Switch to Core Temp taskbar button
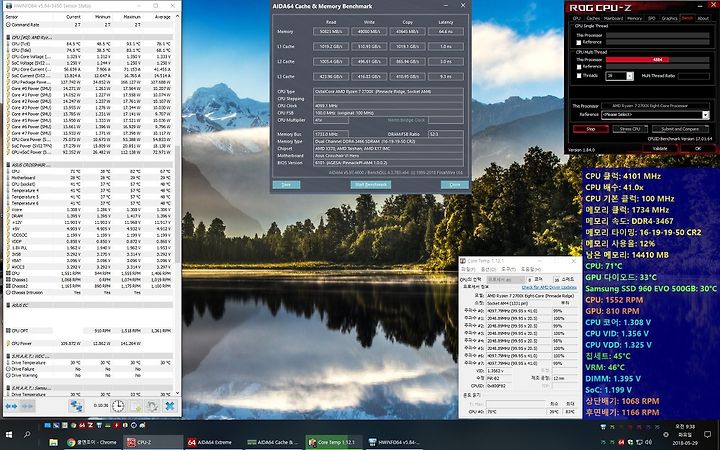Image resolution: width=720 pixels, height=450 pixels. pos(334,442)
